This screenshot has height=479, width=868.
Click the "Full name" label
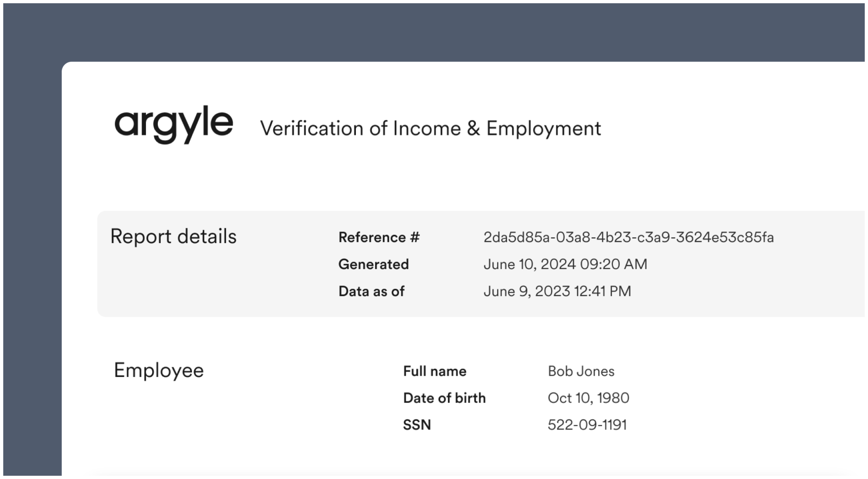click(434, 371)
